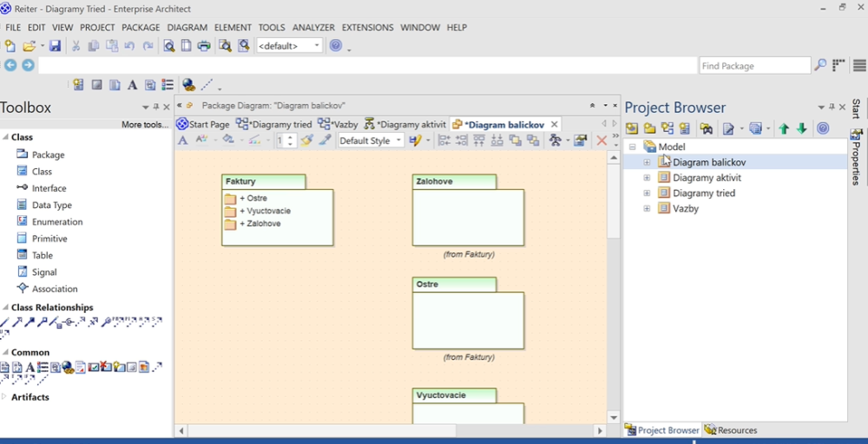The image size is (868, 444).
Task: Click the print icon in main toolbar
Action: click(204, 46)
